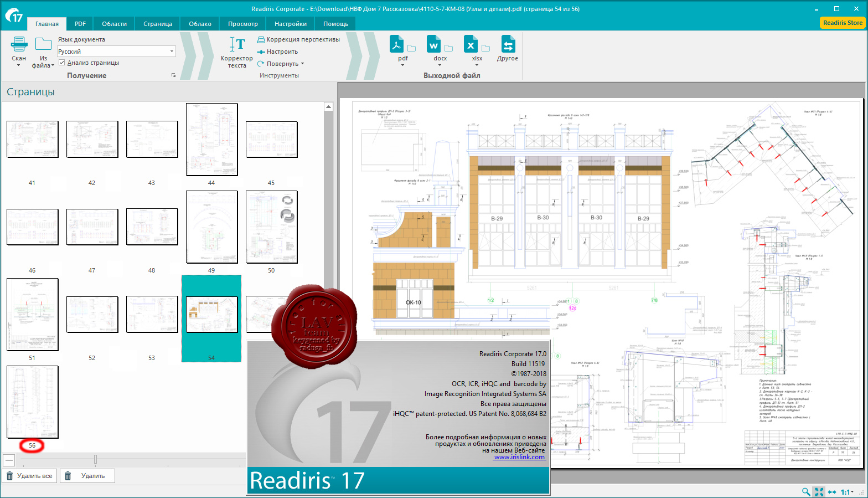This screenshot has width=868, height=498.
Task: Select page 42 thumbnail
Action: 92,139
